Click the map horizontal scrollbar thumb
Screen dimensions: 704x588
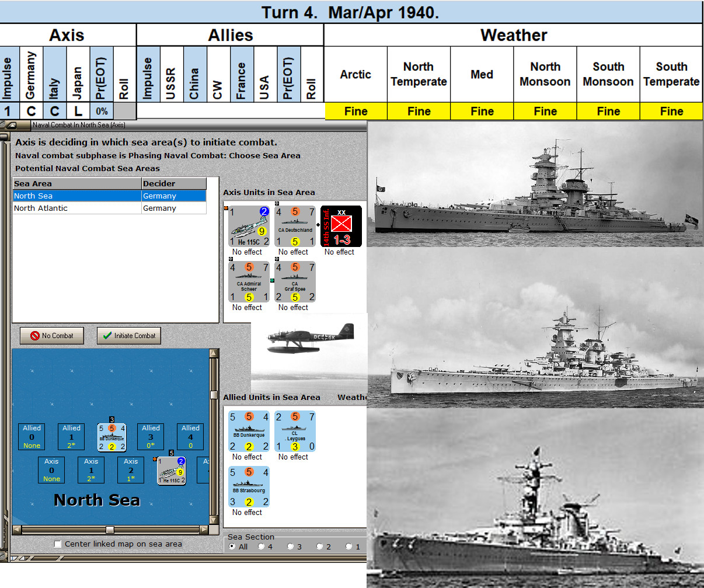[x=109, y=530]
